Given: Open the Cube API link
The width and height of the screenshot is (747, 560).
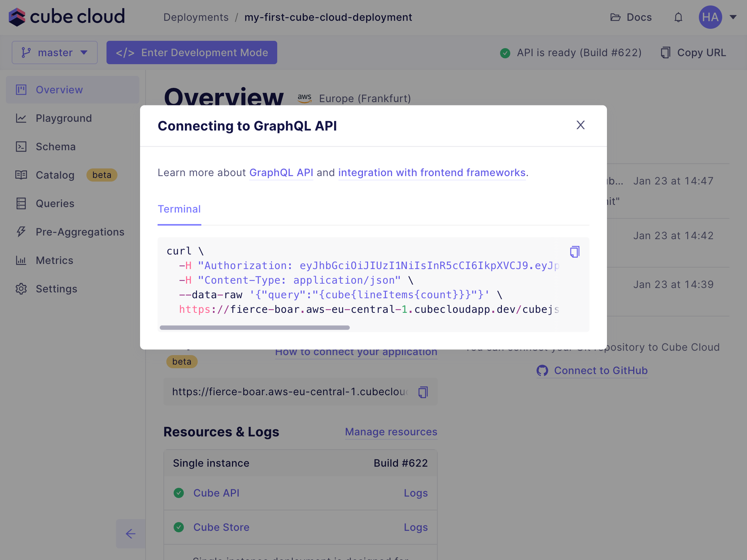Looking at the screenshot, I should click(x=216, y=493).
